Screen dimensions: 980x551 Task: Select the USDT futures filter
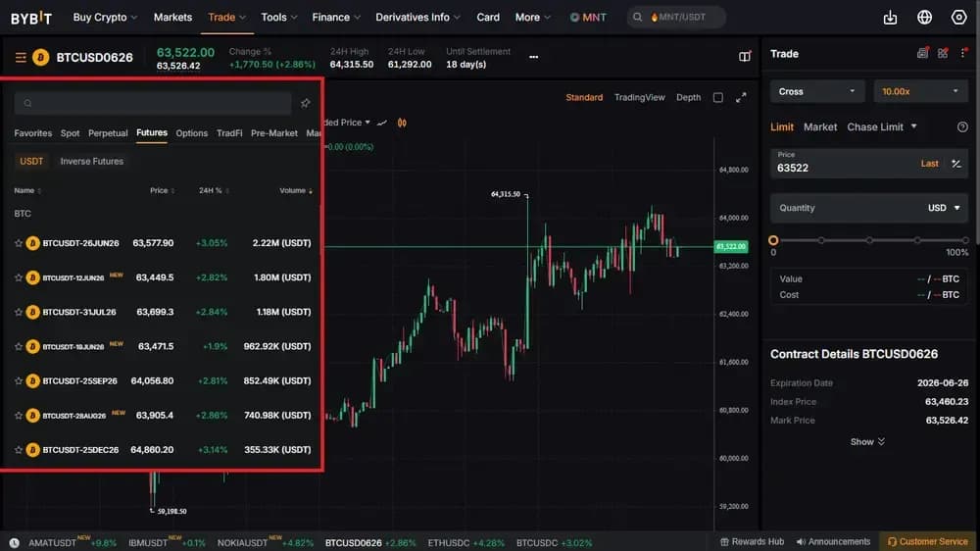[31, 162]
